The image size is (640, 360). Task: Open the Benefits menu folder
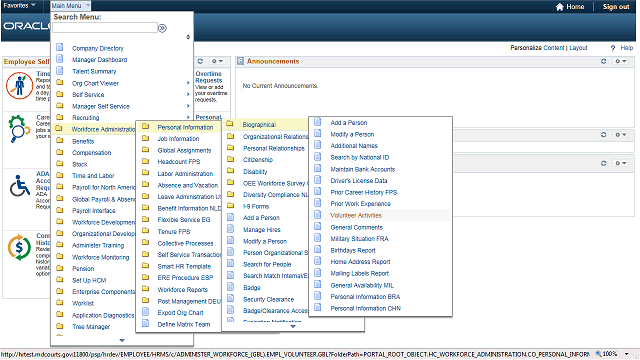(83, 141)
